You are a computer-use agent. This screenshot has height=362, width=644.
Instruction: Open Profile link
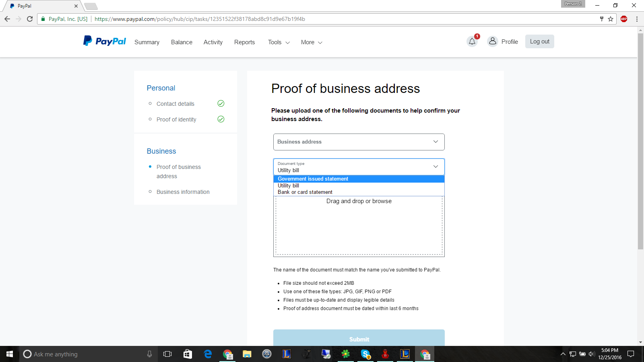pos(510,42)
